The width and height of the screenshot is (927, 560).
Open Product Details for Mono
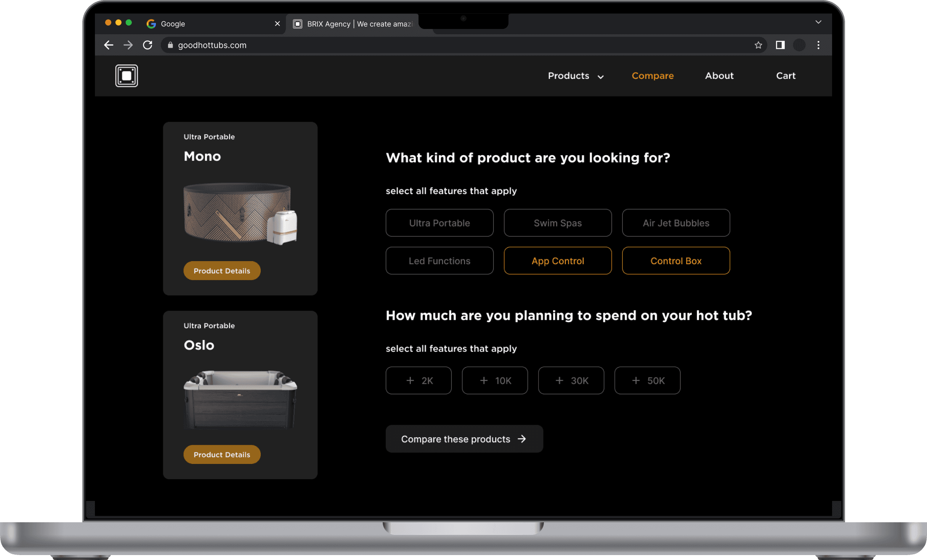click(x=222, y=271)
